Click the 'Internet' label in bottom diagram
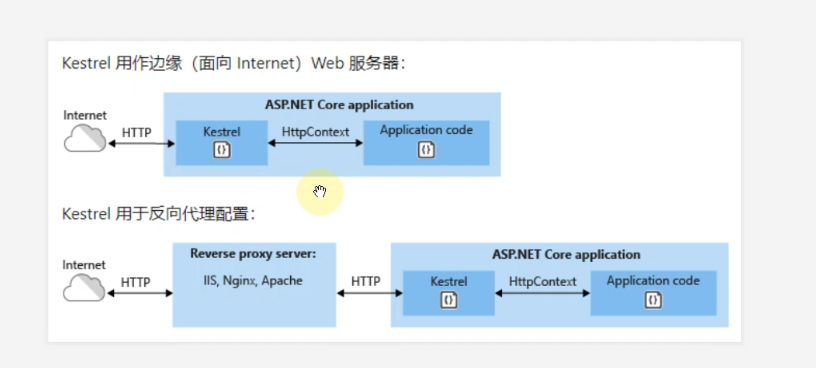 84,265
